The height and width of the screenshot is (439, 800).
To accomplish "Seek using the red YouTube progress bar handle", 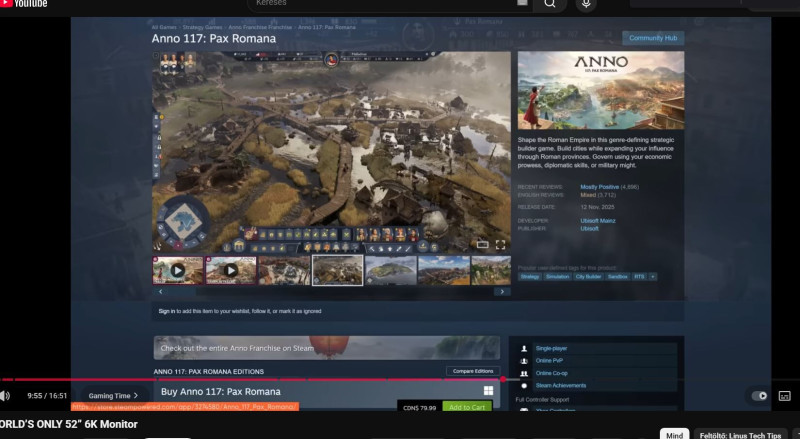I will click(x=503, y=379).
